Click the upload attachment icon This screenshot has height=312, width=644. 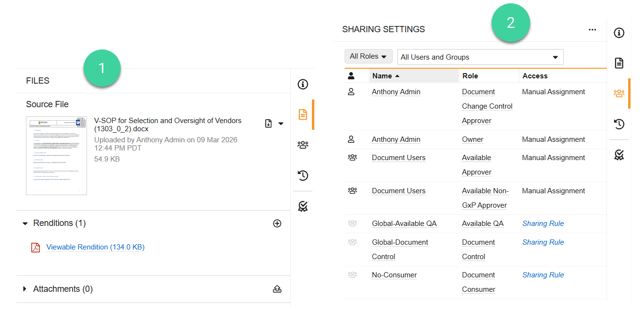pyautogui.click(x=277, y=289)
